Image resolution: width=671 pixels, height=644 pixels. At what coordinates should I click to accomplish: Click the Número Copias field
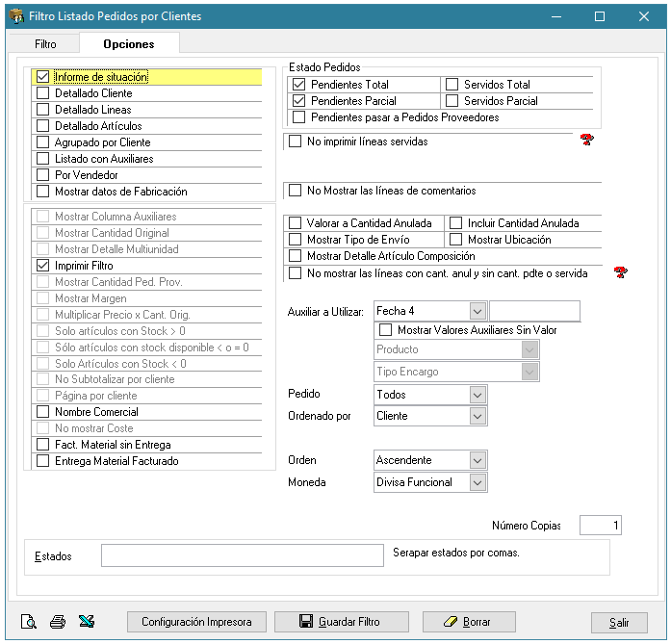click(601, 525)
